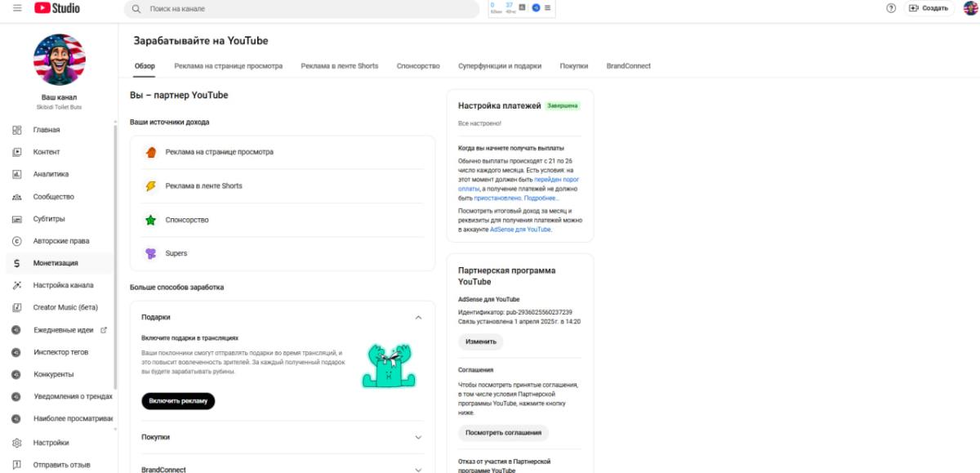Screen dimensions: 980x473
Task: Launch Инспектор тегов from sidebar
Action: pyautogui.click(x=59, y=352)
